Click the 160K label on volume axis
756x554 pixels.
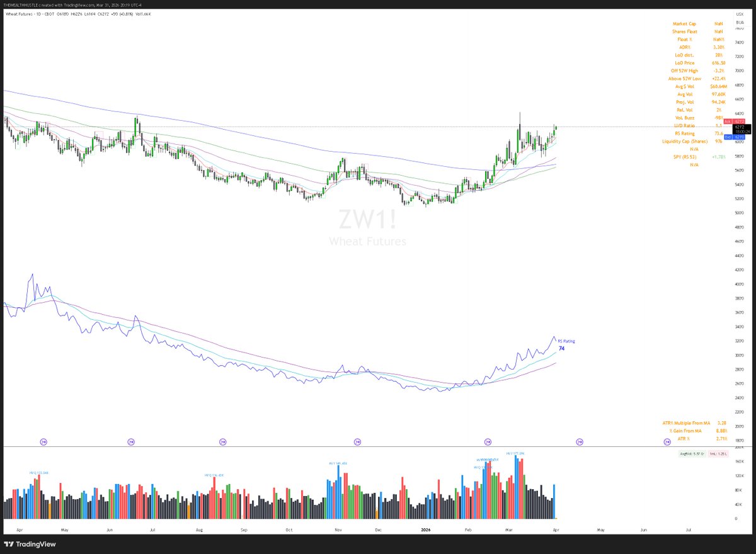pyautogui.click(x=740, y=461)
